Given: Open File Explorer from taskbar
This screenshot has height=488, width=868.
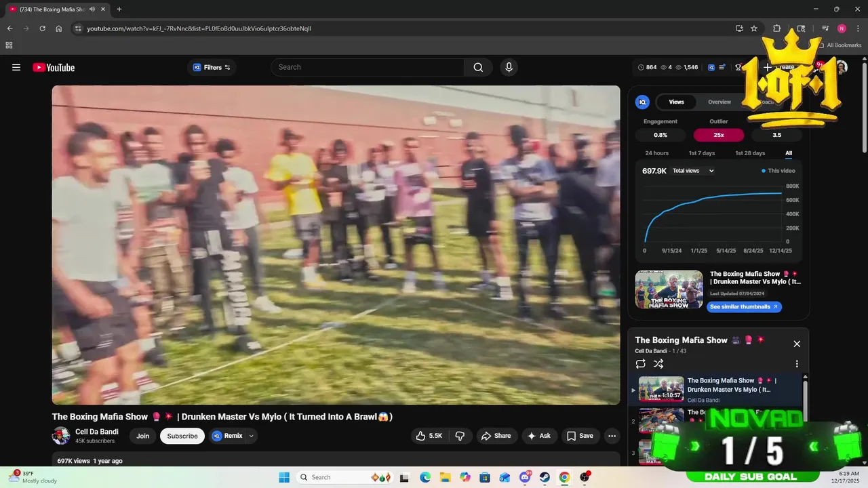Looking at the screenshot, I should click(x=445, y=477).
